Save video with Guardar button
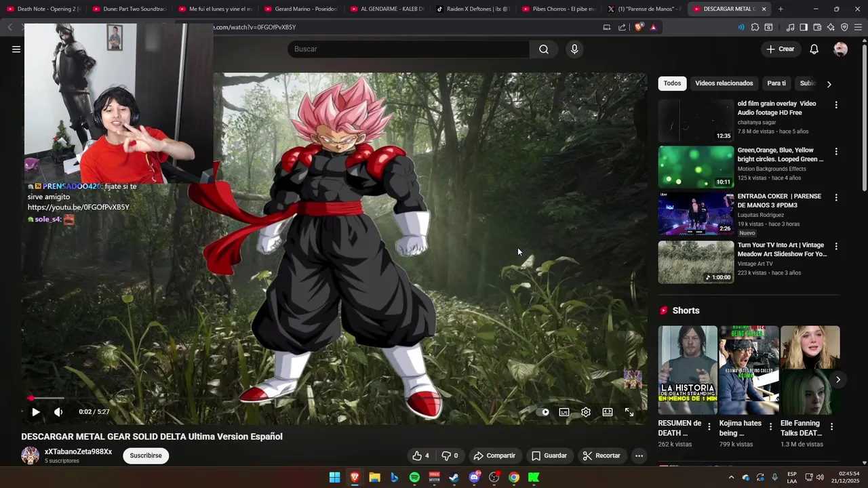 pyautogui.click(x=549, y=455)
